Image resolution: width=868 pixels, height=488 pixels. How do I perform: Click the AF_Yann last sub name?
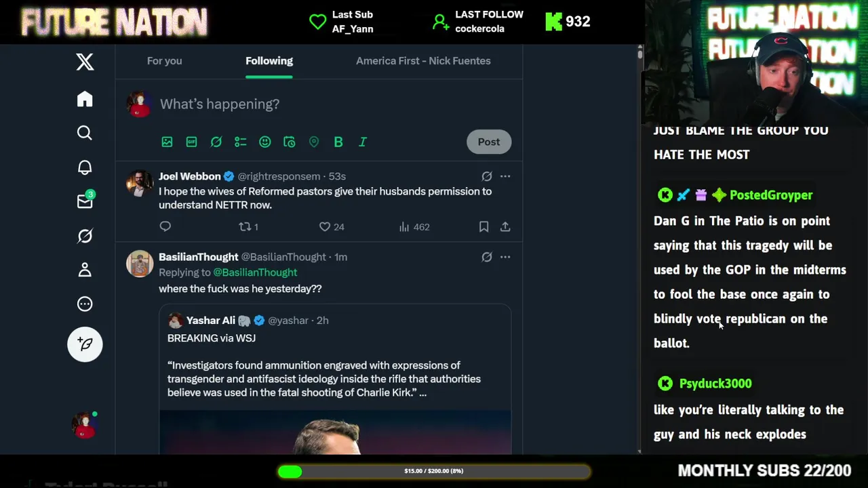353,29
